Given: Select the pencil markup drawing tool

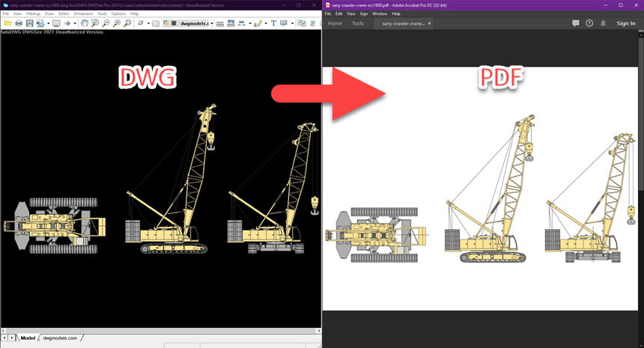Looking at the screenshot, I should pyautogui.click(x=258, y=23).
